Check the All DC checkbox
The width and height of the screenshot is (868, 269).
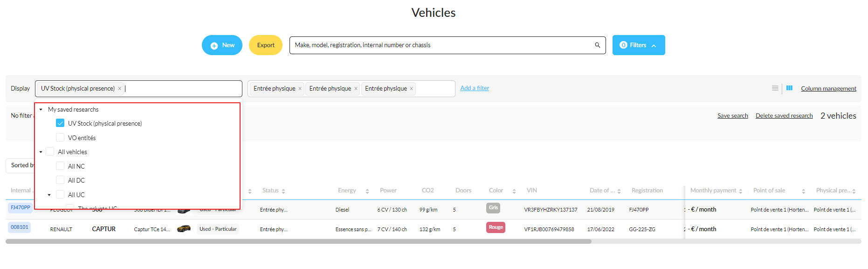pyautogui.click(x=60, y=180)
